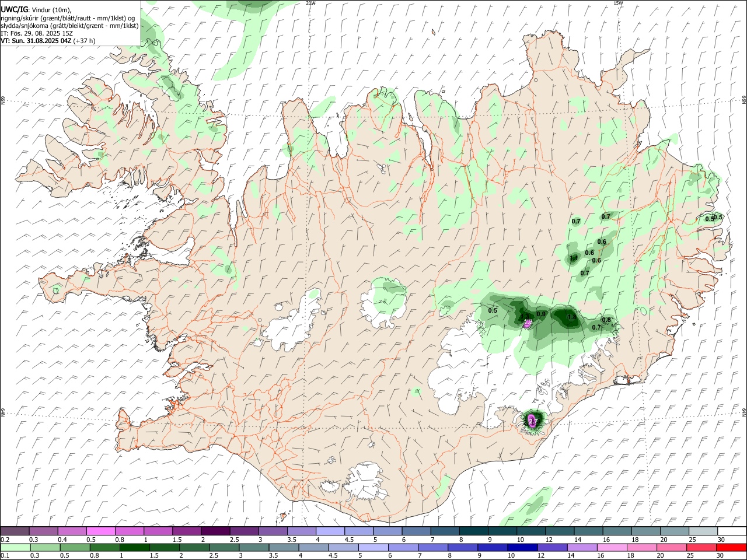Select the crimson swatch between 25 and 30
This screenshot has height=560, width=747.
(x=703, y=547)
